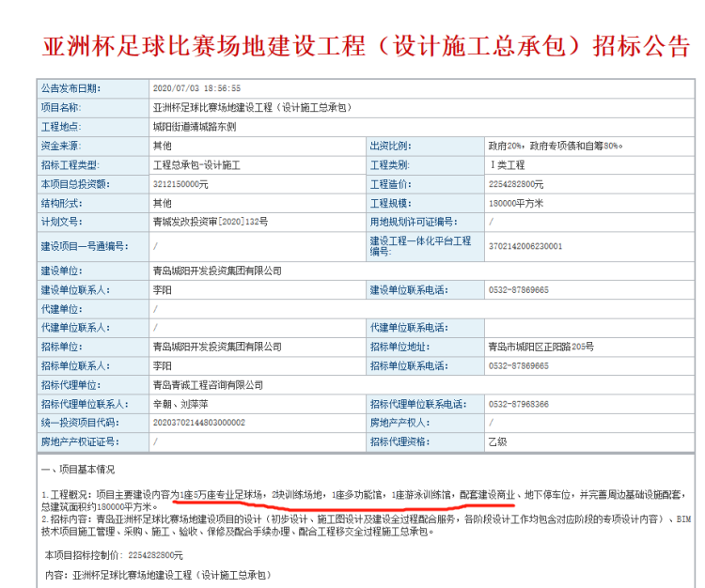Select total investment 3212150000元
Image resolution: width=705 pixels, height=588 pixels.
180,185
